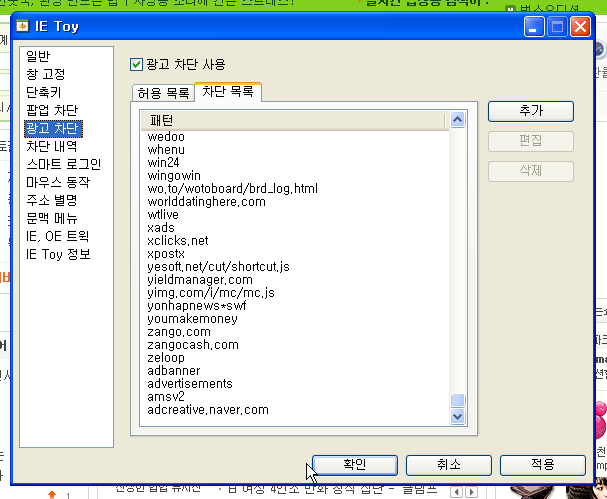Viewport: 607px width, 499px height.
Task: Click the block list scrollbar thumb
Action: [458, 400]
